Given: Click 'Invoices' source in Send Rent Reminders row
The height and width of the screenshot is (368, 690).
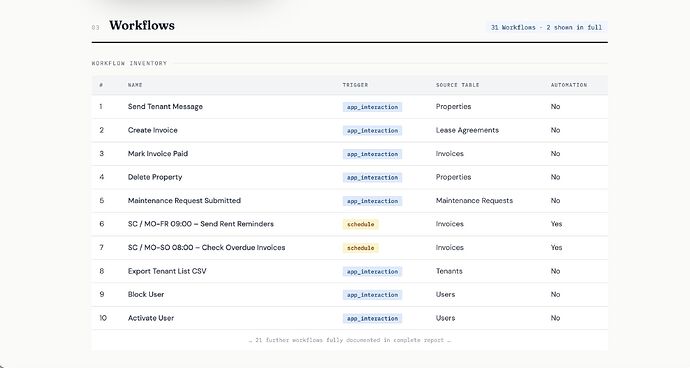Looking at the screenshot, I should (449, 224).
